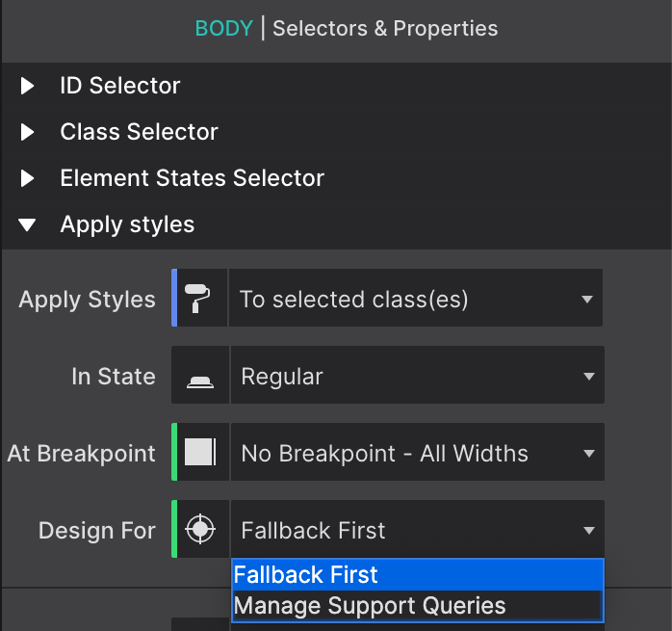Click the At Breakpoint row label
The width and height of the screenshot is (672, 631).
pyautogui.click(x=81, y=454)
